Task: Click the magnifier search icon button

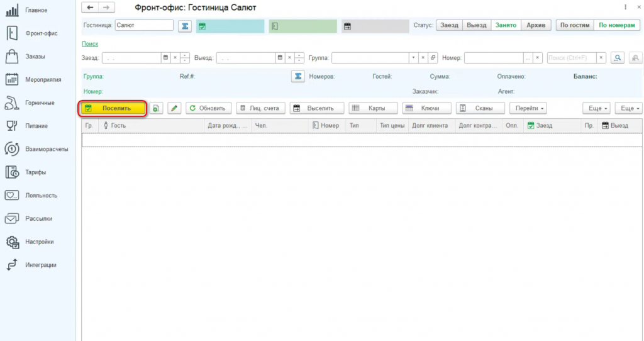Action: coord(618,58)
